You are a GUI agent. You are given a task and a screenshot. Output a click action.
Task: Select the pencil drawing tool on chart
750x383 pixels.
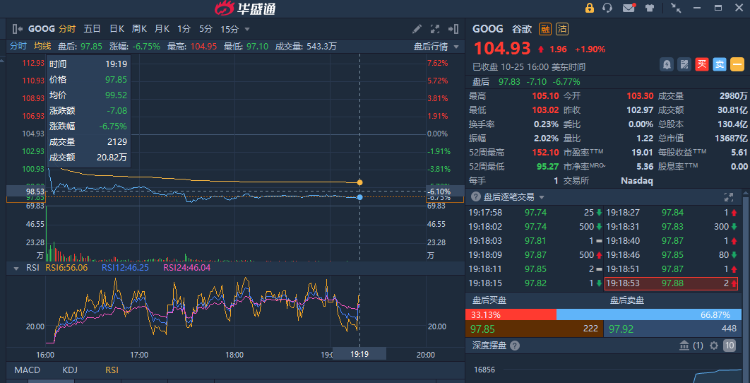tap(417, 29)
